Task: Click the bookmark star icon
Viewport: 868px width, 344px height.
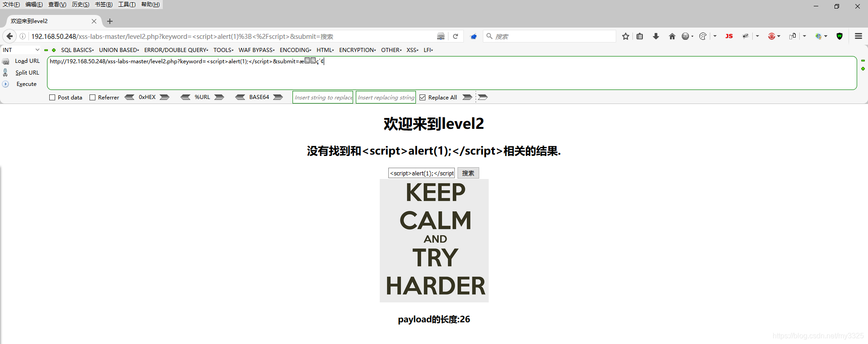Action: point(626,36)
